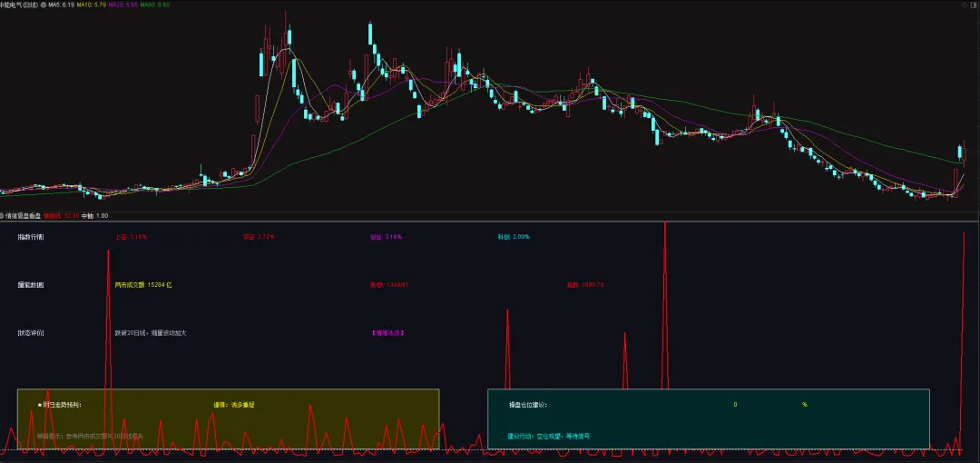Open settings icon of the lower indicator panel
Viewport: 980px width, 463px height.
tap(2, 215)
